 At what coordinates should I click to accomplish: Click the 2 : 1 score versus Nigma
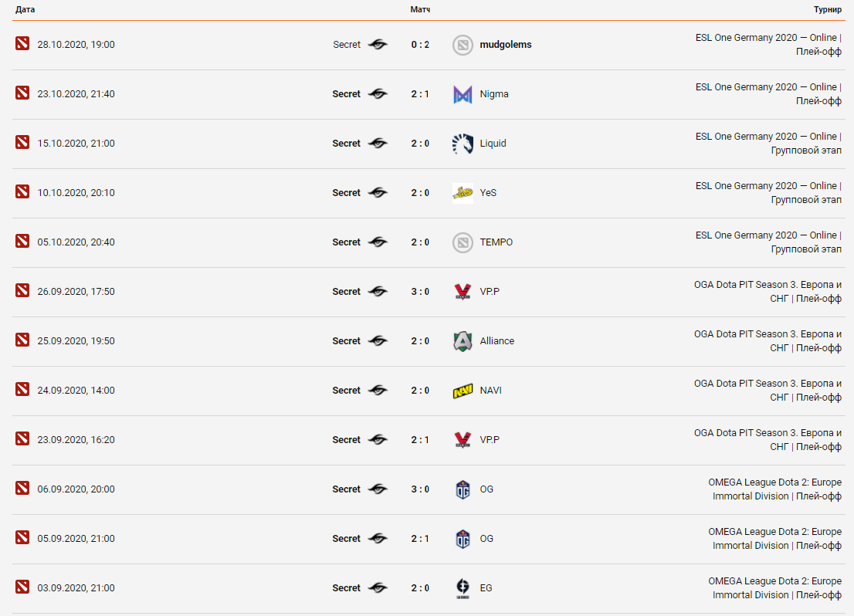[420, 94]
